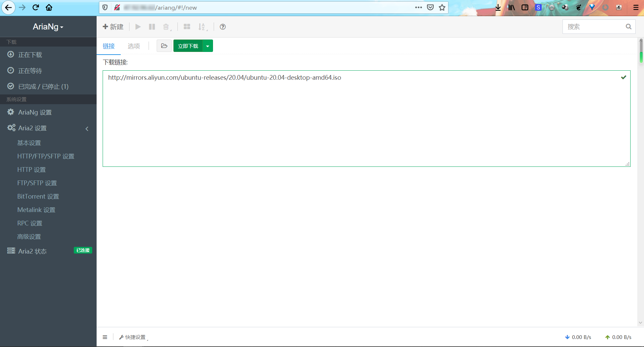Switch to the 选项 tab
This screenshot has height=347, width=644.
coord(134,46)
